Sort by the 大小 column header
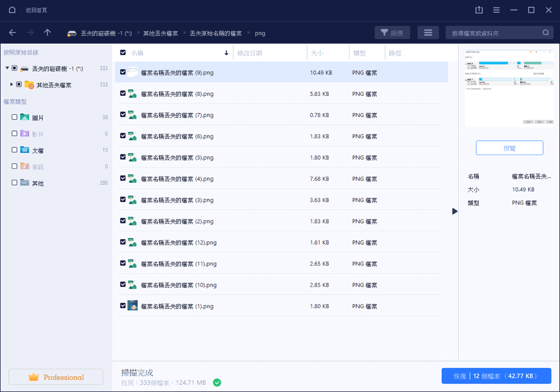This screenshot has width=560, height=392. coord(317,53)
